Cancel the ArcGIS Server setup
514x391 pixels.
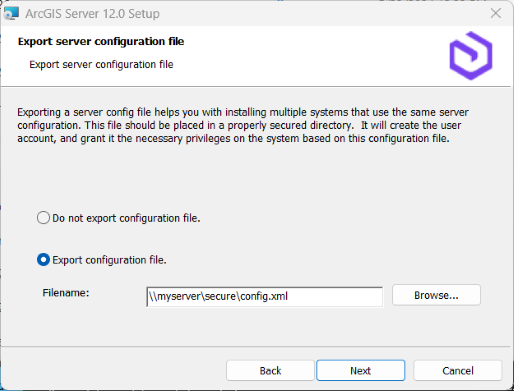pyautogui.click(x=457, y=370)
